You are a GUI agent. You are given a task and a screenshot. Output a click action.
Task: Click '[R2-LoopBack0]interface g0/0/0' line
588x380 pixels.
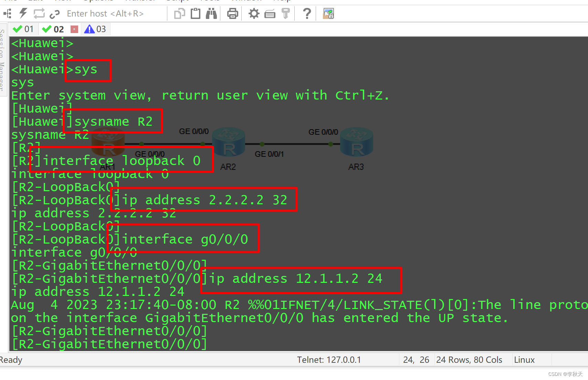click(130, 239)
